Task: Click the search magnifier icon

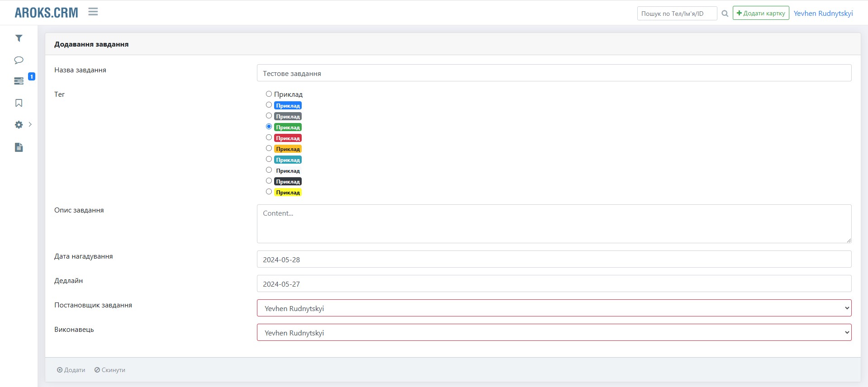Action: coord(725,14)
